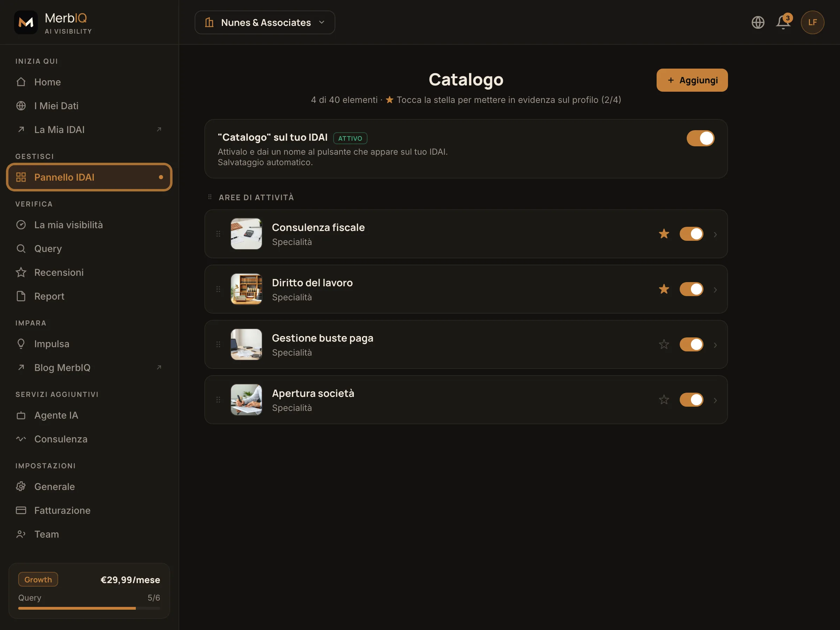Grab the drag handle of Consulenza fiscale
840x630 pixels.
[x=218, y=234]
